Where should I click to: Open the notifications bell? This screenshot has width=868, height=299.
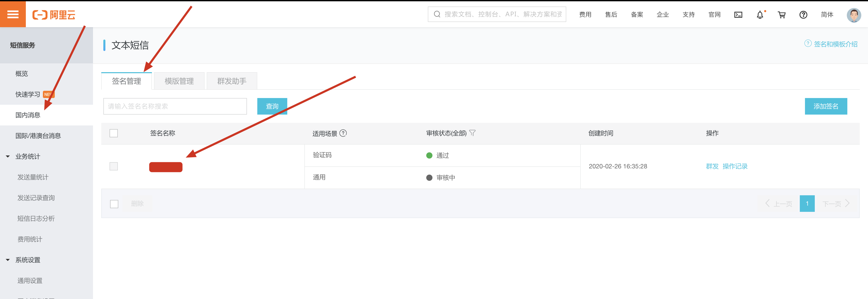(760, 15)
